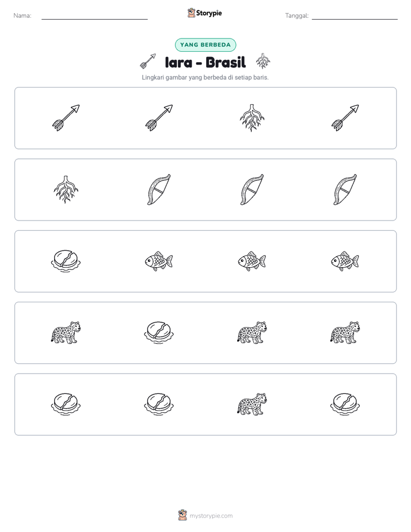Click the small roots icon right of title

pyautogui.click(x=263, y=61)
